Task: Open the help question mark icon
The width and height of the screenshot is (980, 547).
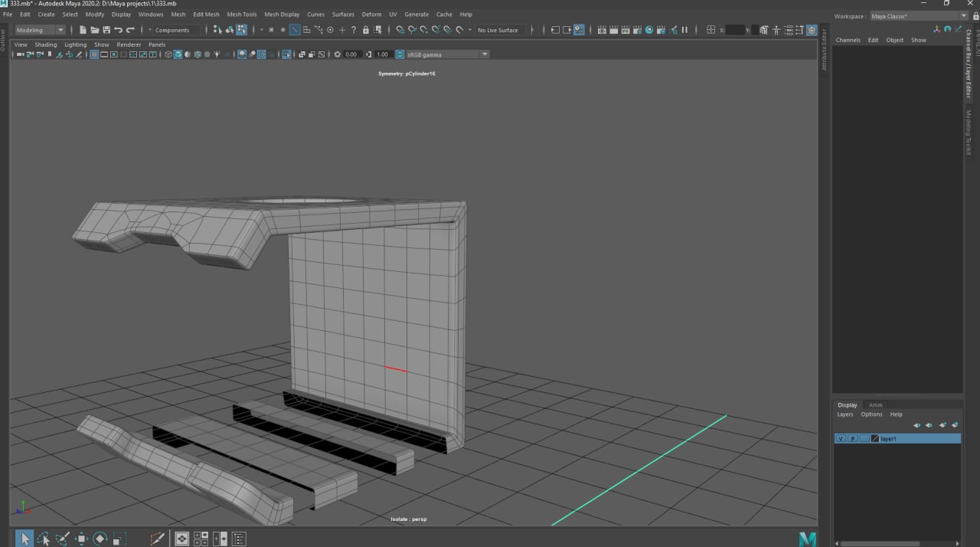Action: [x=354, y=30]
